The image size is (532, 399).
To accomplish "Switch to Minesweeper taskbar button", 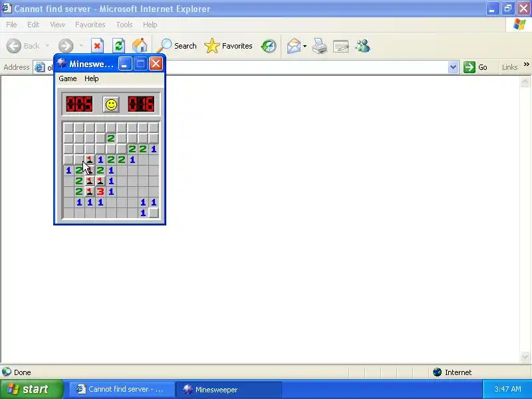I will point(228,389).
